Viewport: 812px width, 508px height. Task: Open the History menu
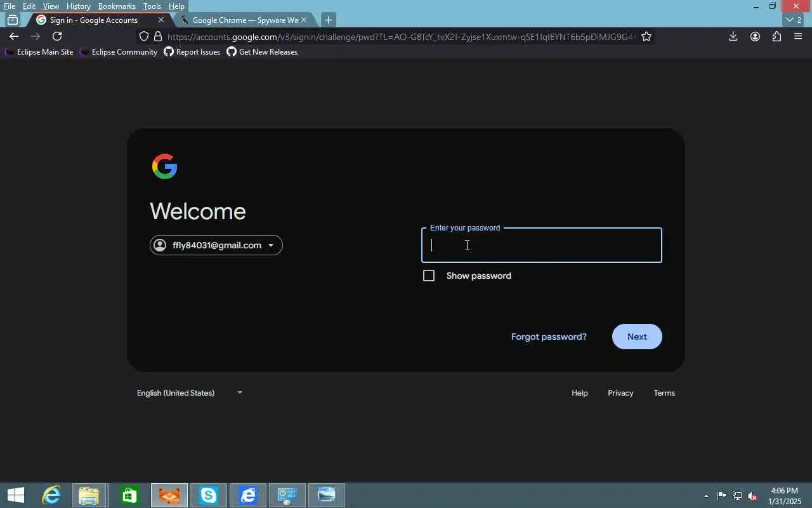tap(78, 6)
